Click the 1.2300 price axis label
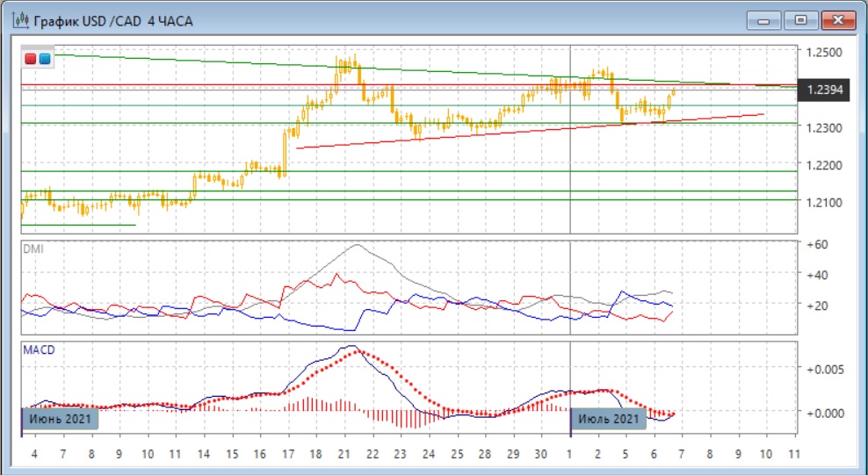The width and height of the screenshot is (868, 475). coord(822,128)
